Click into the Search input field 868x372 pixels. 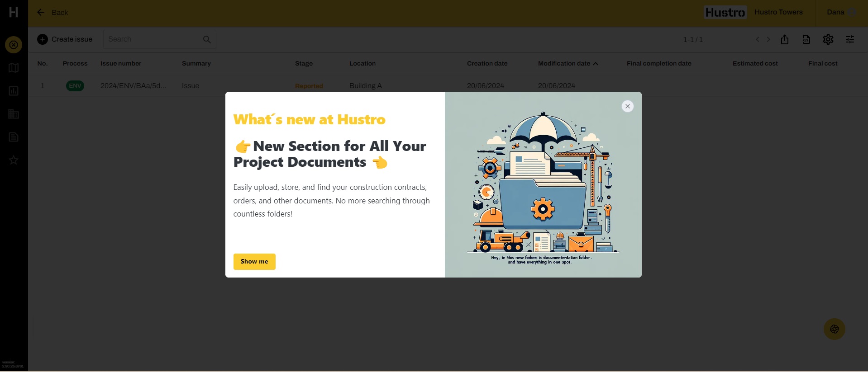point(152,39)
